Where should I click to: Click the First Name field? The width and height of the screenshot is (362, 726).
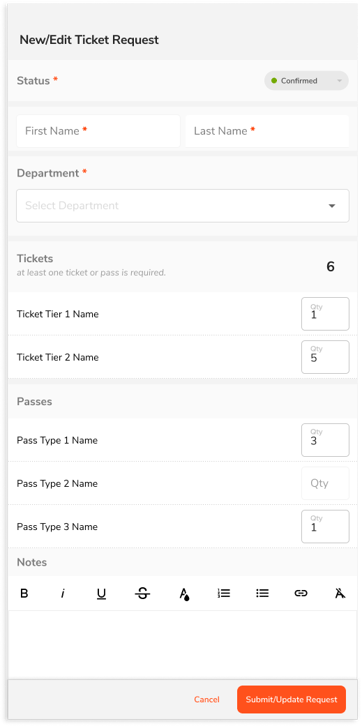(99, 131)
